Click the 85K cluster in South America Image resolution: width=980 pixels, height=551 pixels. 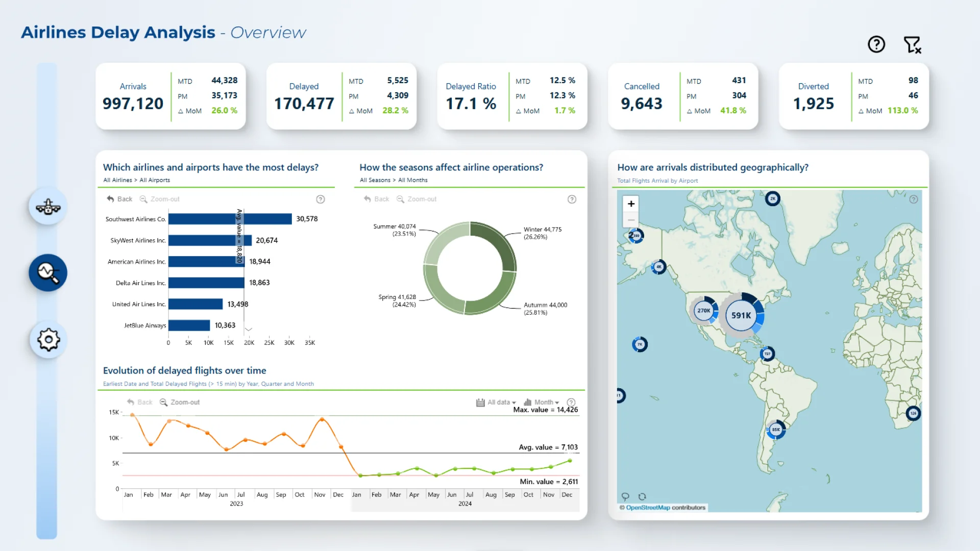776,430
